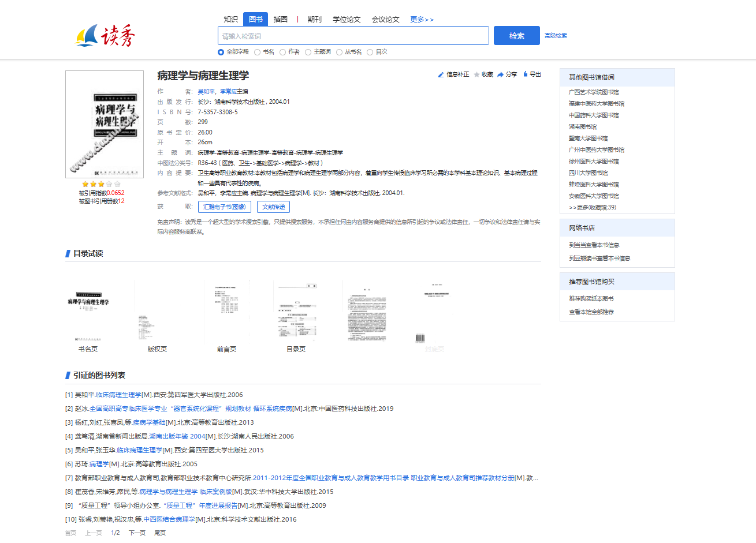Open 汇雅电子书(图像) access button
The image size is (756, 543).
click(225, 207)
